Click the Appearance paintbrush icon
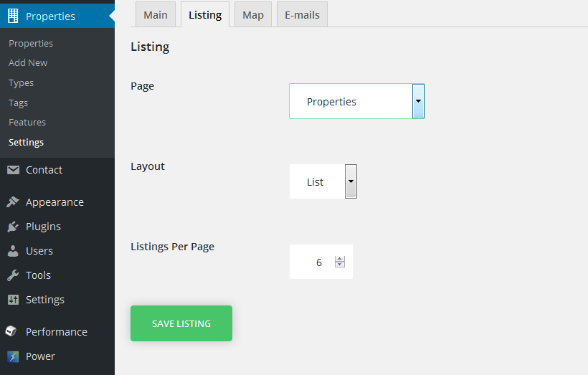 (x=13, y=202)
